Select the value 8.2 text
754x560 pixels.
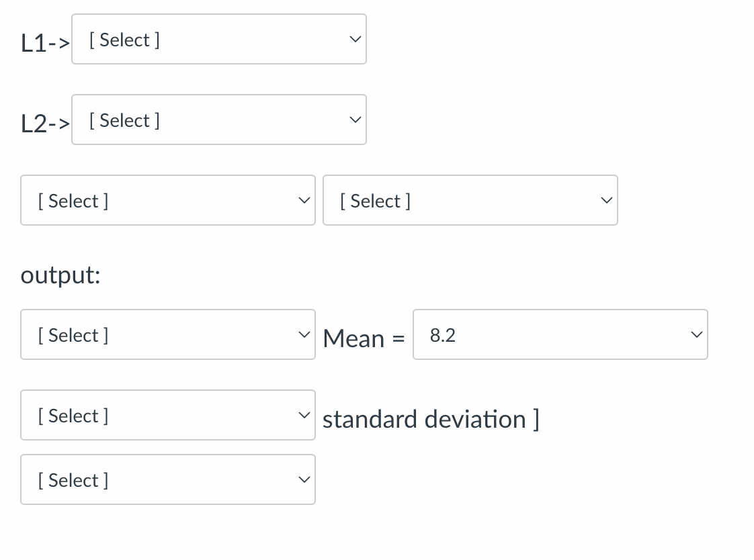point(442,334)
